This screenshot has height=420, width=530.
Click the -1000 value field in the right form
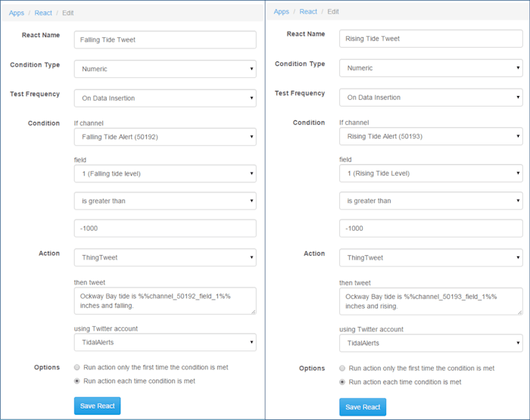(x=430, y=228)
